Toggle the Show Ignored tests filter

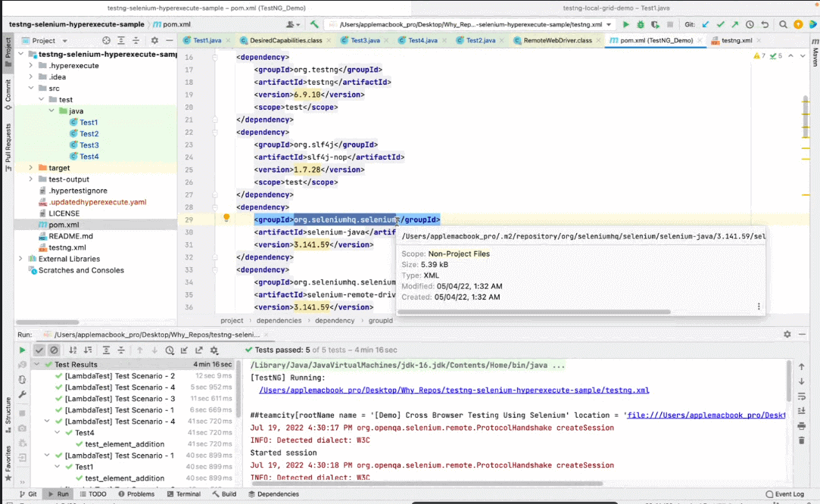tap(54, 350)
